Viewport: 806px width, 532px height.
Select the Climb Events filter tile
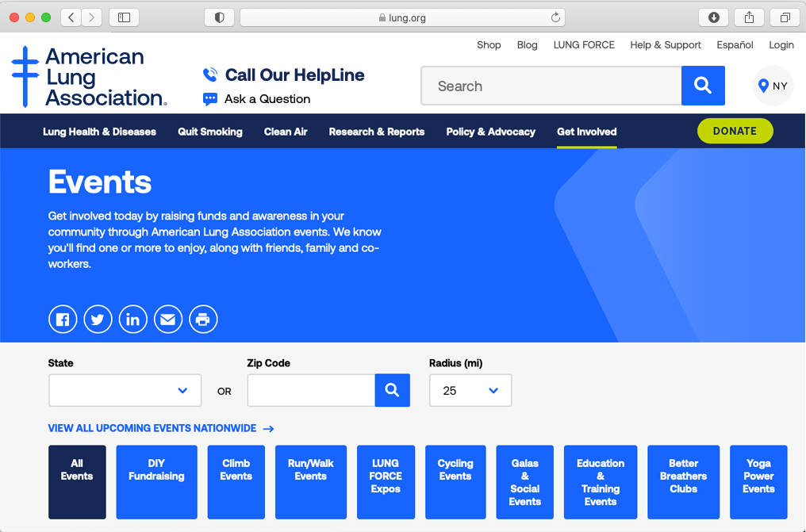236,482
